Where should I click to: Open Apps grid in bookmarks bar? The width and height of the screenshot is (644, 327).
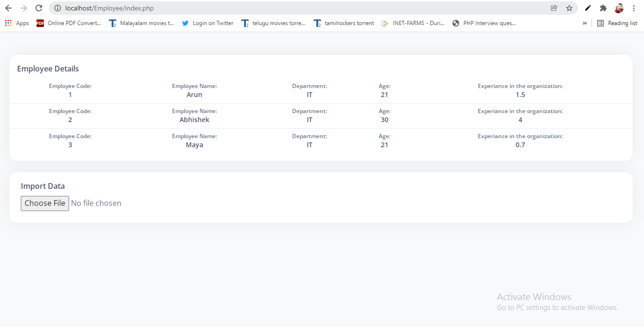coord(17,23)
